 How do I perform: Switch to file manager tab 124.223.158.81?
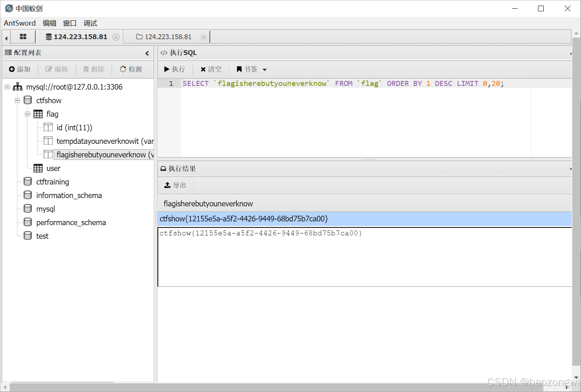click(x=164, y=37)
